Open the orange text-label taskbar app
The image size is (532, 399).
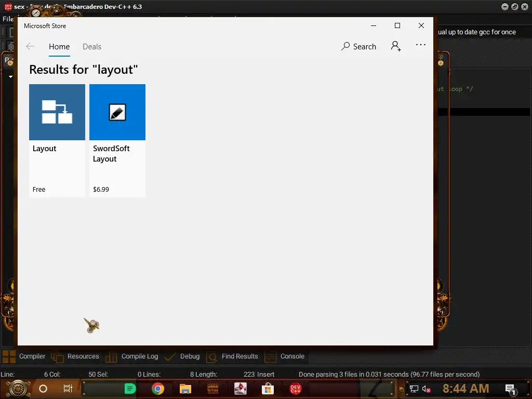pos(213,389)
